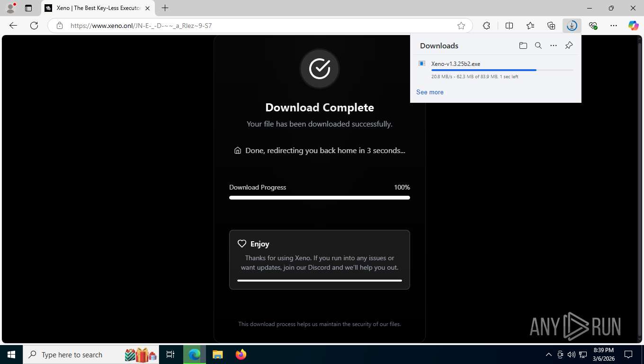The width and height of the screenshot is (644, 364).
Task: Open the Favorites list icon
Action: tap(530, 26)
